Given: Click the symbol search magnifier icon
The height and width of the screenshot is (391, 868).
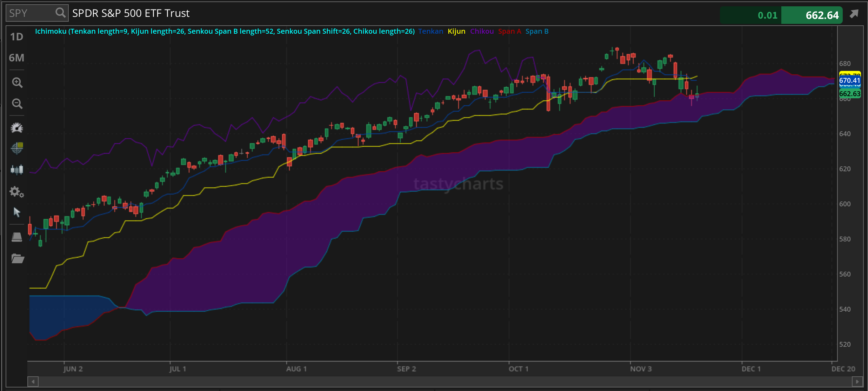Looking at the screenshot, I should point(61,13).
